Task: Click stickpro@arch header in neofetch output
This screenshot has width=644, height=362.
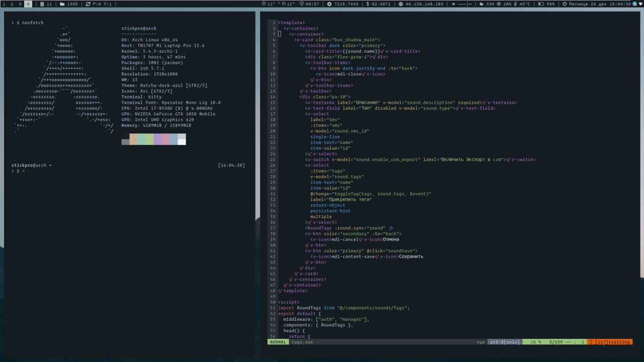Action: [x=139, y=29]
